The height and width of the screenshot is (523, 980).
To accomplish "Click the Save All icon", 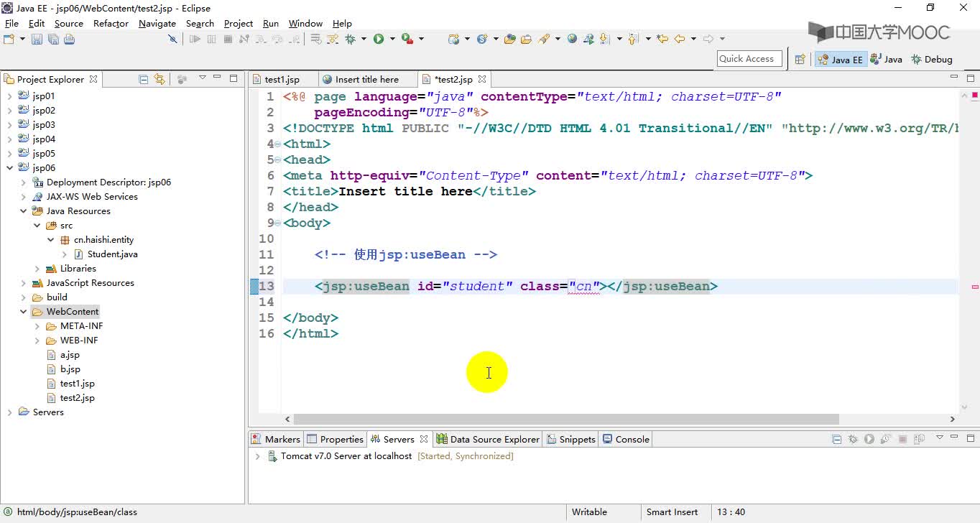I will (52, 39).
